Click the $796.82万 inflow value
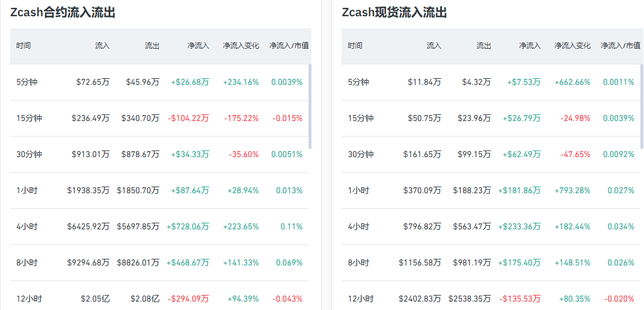The width and height of the screenshot is (644, 310). pyautogui.click(x=422, y=226)
